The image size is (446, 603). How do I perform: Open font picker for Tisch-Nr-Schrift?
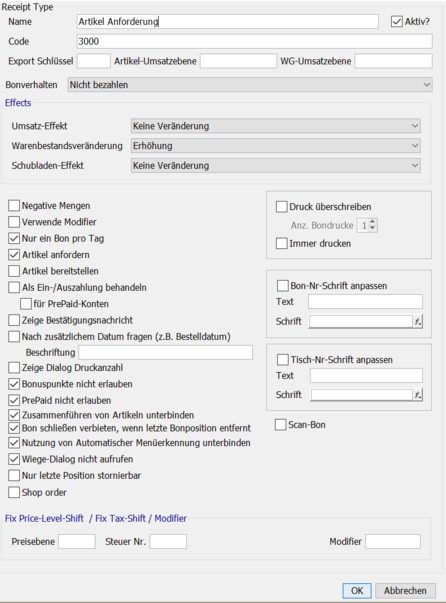[x=418, y=395]
